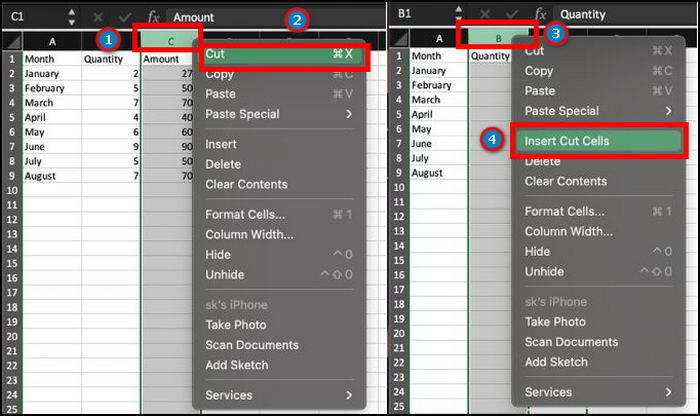Select the July cell in right sheet
700x416 pixels.
pyautogui.click(x=439, y=158)
